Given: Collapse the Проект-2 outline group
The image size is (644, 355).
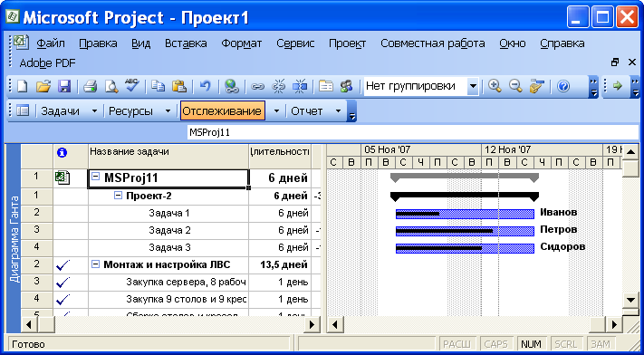Looking at the screenshot, I should coord(118,196).
